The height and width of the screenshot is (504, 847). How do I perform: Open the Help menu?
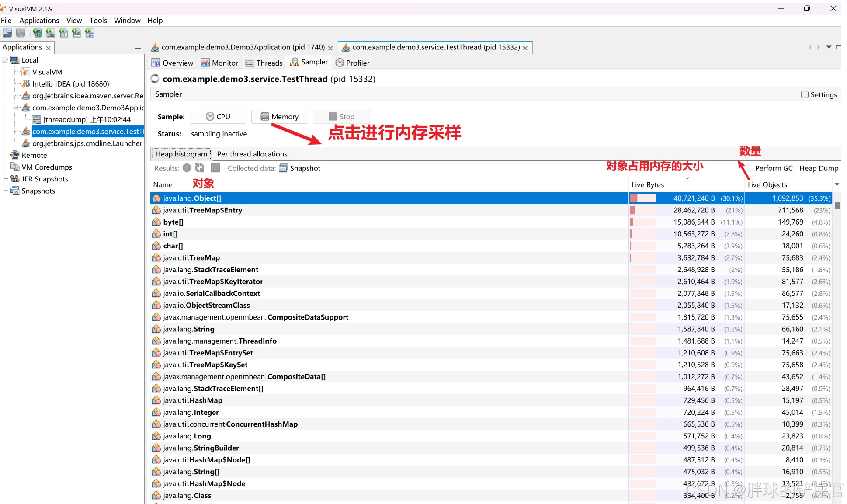click(x=155, y=21)
